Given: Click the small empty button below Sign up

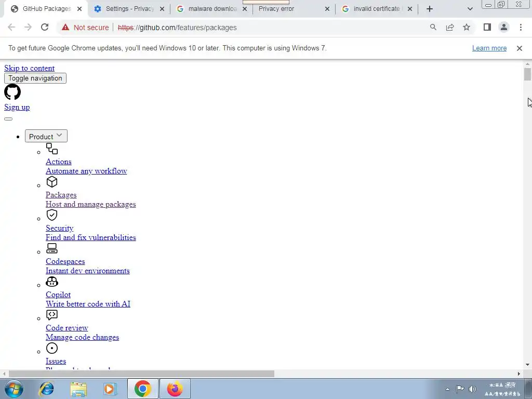Looking at the screenshot, I should point(8,119).
